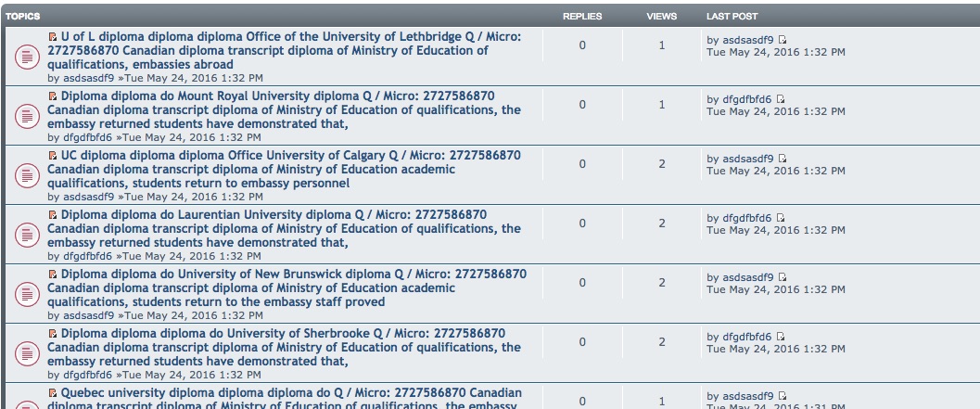Open latest post icon in the U of L row

click(x=783, y=40)
